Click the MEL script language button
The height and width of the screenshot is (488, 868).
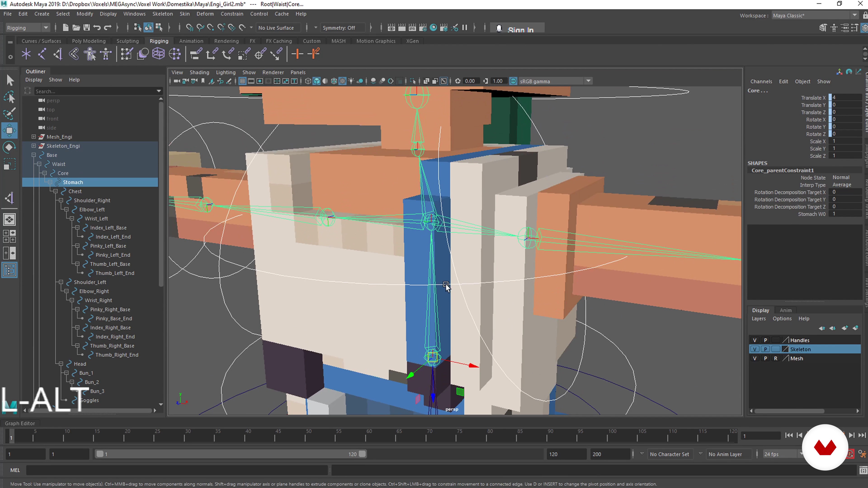click(x=15, y=470)
